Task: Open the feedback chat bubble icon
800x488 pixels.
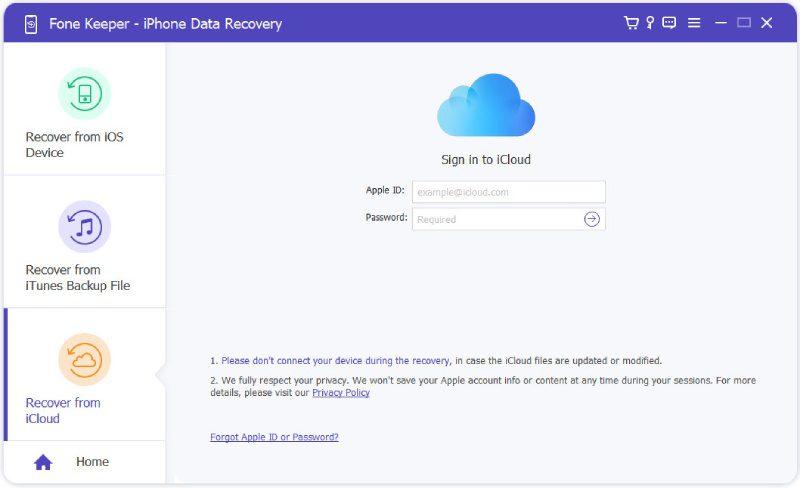Action: click(x=669, y=23)
